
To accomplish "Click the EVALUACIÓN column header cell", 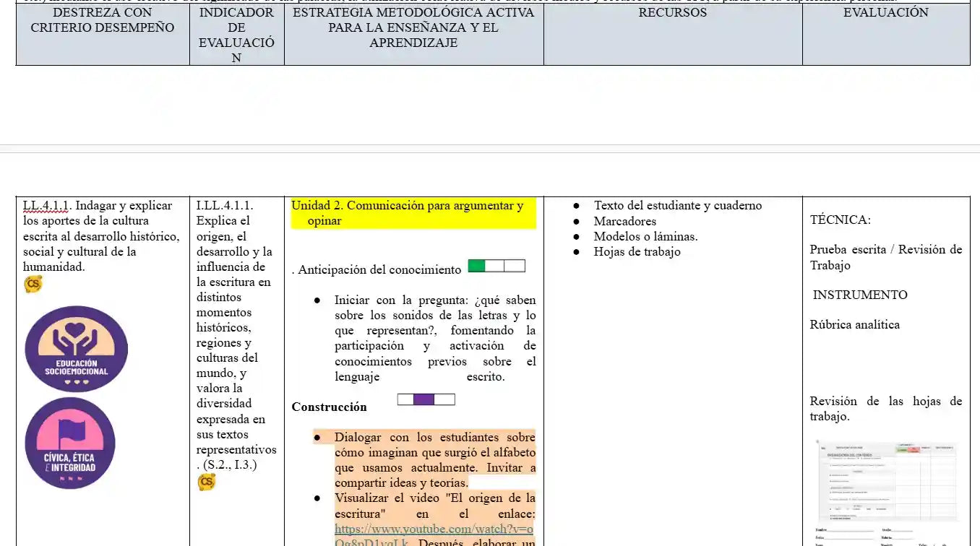I will 885,13.
